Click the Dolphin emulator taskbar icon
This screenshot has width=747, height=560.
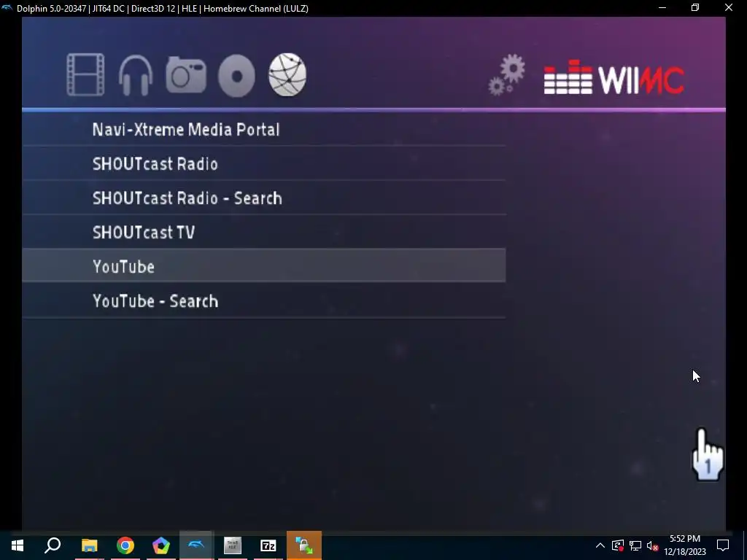tap(196, 545)
